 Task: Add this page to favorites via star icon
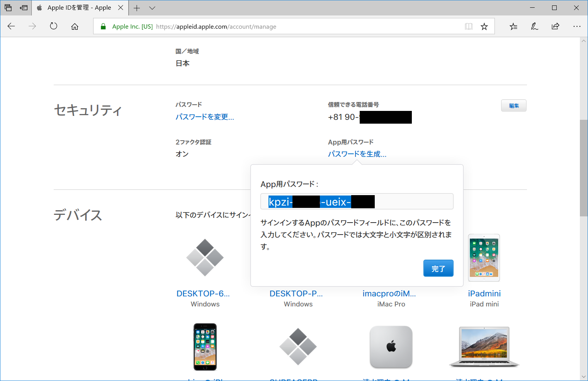click(x=484, y=26)
